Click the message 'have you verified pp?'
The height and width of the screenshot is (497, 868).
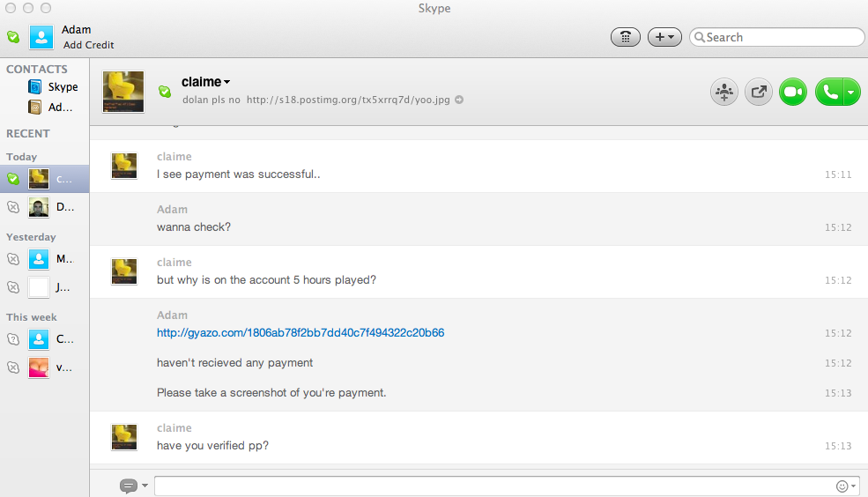212,446
